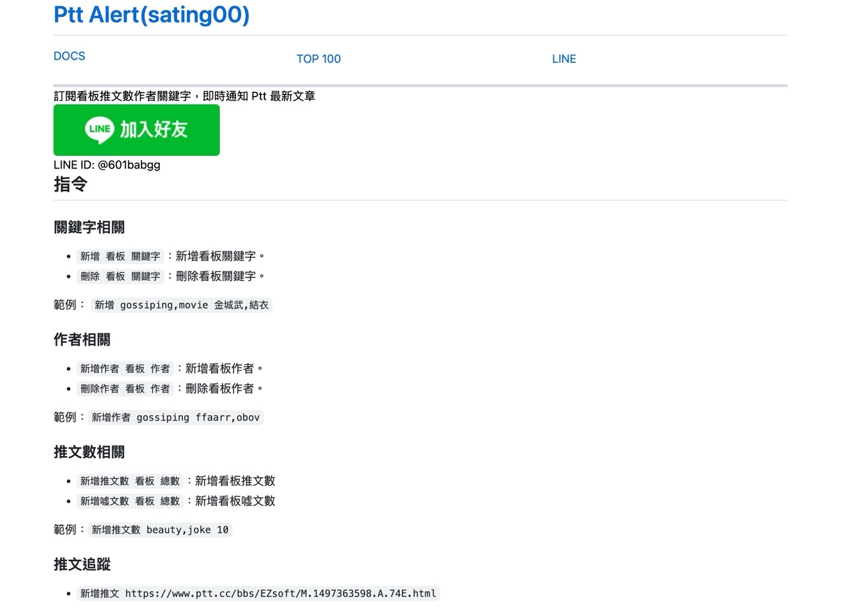This screenshot has height=616, width=846.
Task: Click the code snippet 刪除 看板 關鍵字
Action: (x=120, y=276)
